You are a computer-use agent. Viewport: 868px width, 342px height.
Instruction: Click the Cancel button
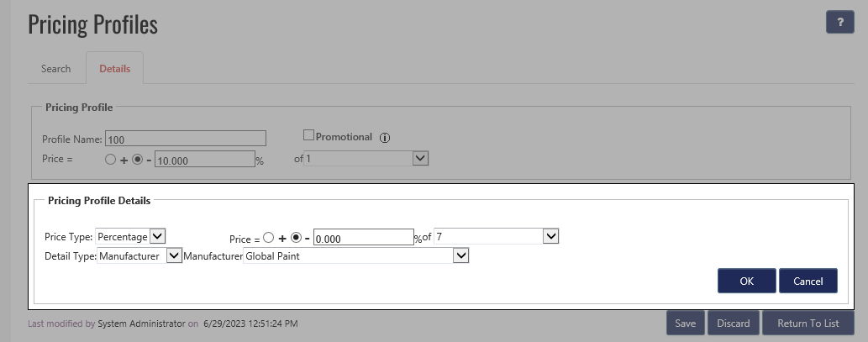coord(808,281)
